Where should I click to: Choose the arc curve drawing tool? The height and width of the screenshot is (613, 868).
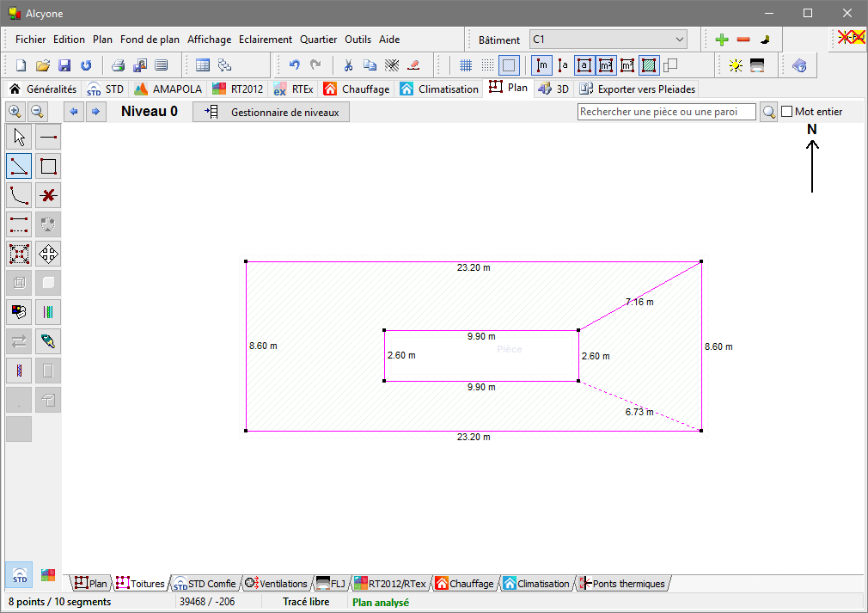point(19,195)
